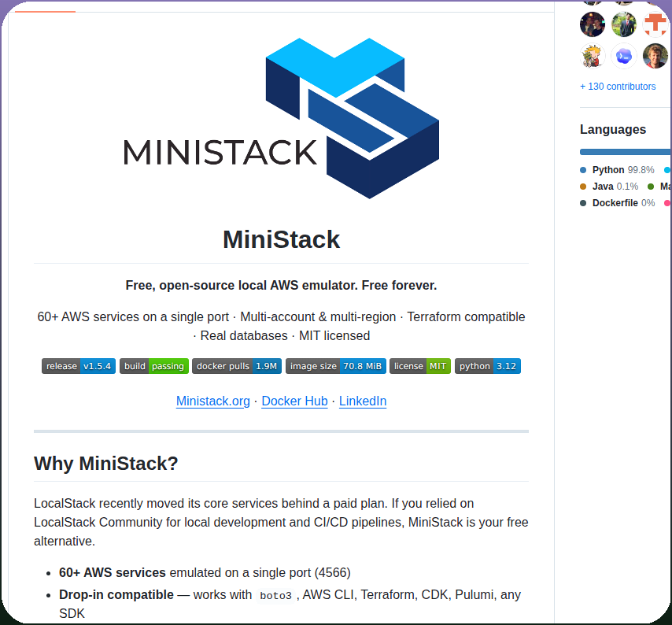
Task: Show the + 130 contributors list
Action: tap(618, 87)
